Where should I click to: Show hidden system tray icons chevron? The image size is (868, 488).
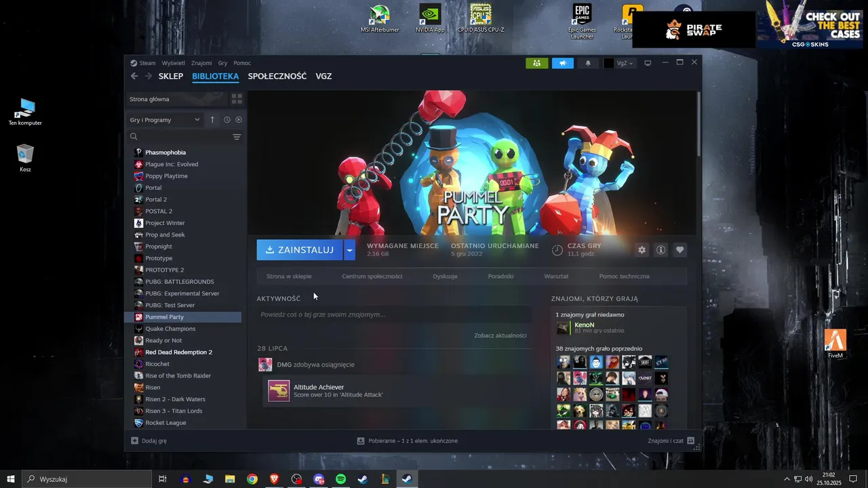pyautogui.click(x=787, y=479)
